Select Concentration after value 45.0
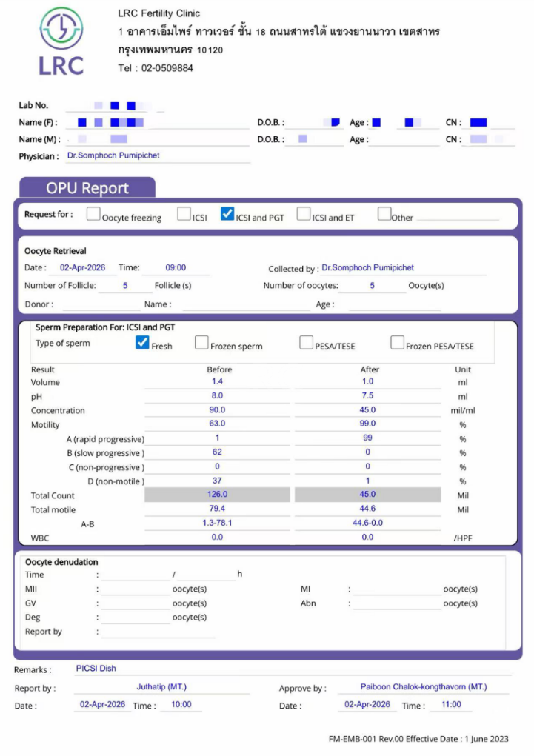 click(367, 410)
